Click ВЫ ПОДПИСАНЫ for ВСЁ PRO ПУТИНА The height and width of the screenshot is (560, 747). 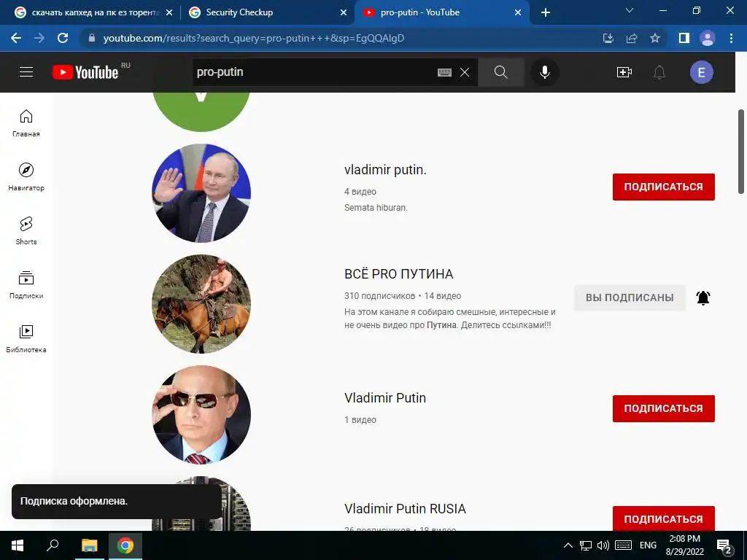click(x=630, y=297)
